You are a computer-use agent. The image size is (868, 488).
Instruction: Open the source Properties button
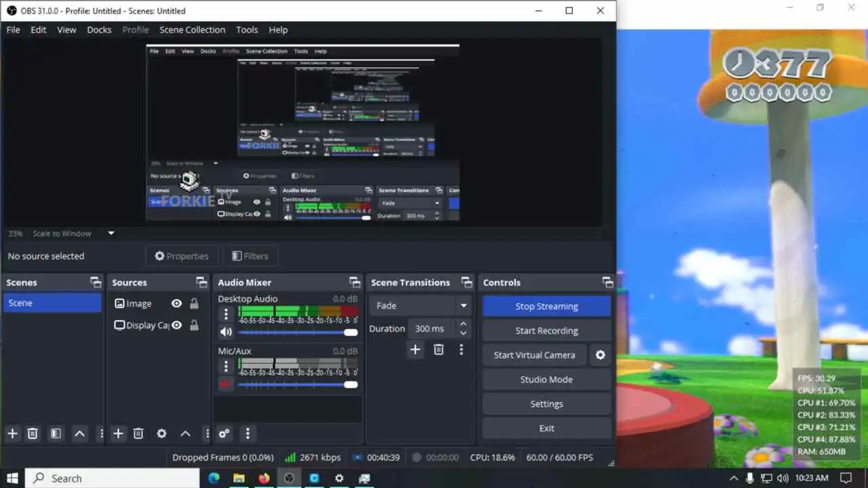182,256
